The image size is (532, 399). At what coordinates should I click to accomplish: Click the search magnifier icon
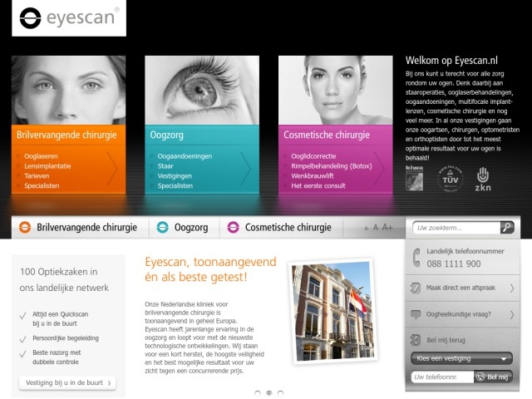[506, 227]
